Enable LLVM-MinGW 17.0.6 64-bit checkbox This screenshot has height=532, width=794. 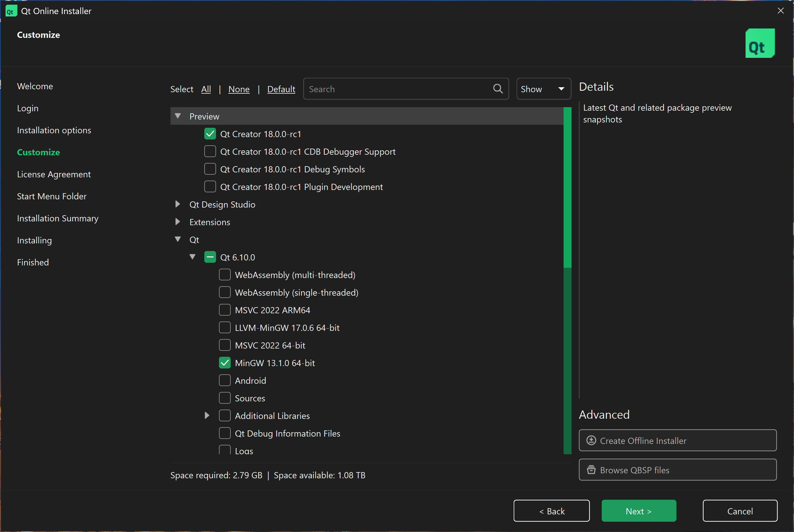click(x=225, y=328)
